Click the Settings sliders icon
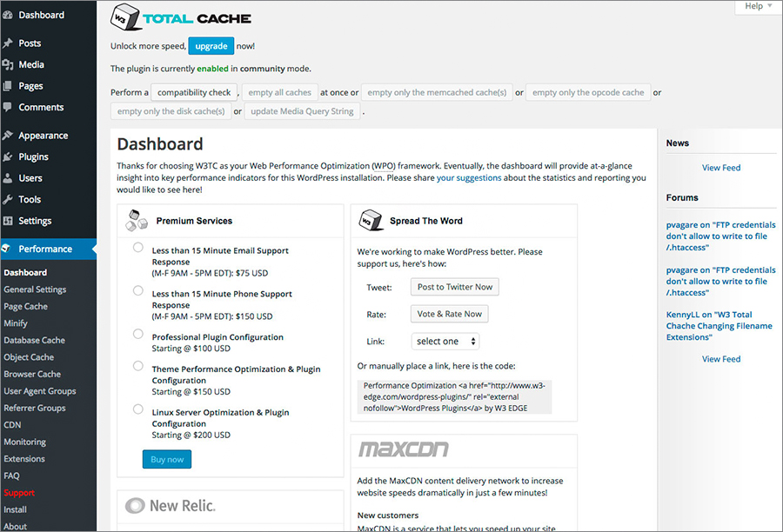This screenshot has height=532, width=783. 8,221
